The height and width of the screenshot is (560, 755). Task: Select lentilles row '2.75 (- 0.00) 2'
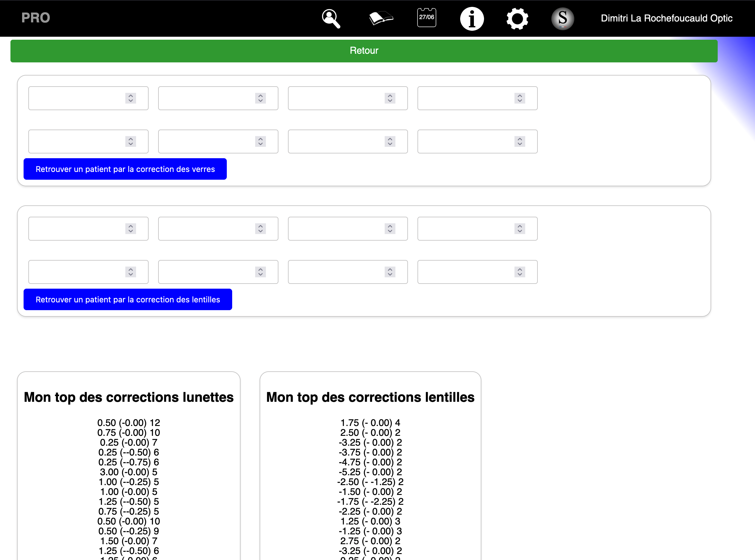coord(370,541)
